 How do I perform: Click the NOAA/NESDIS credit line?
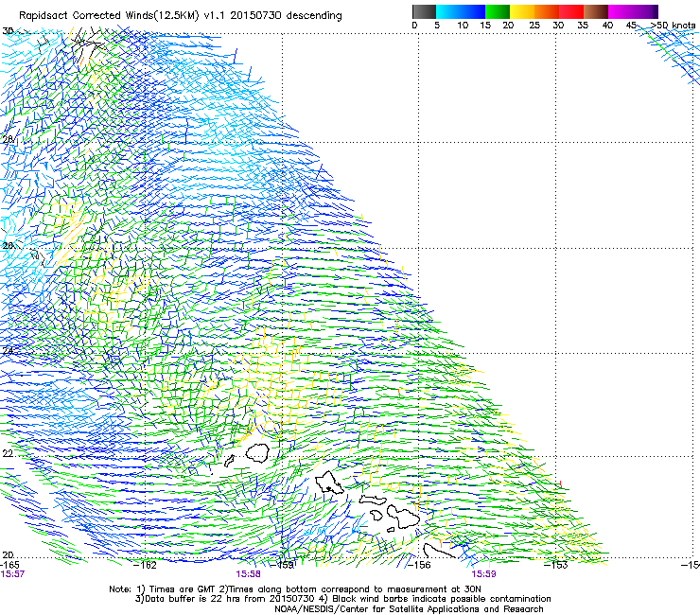tap(409, 609)
